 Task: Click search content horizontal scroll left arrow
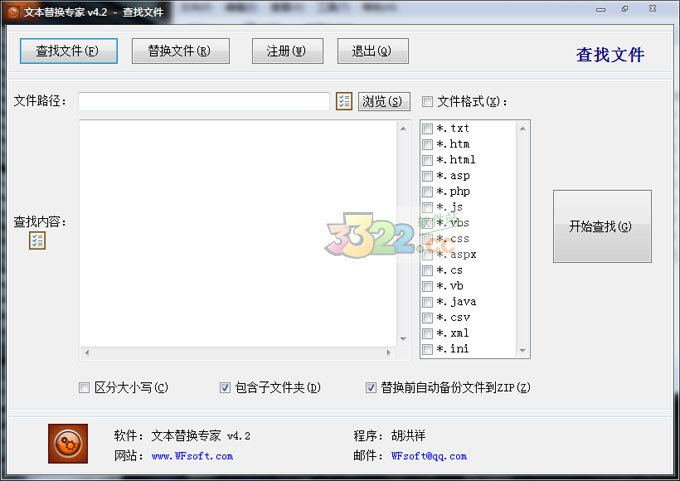[x=87, y=353]
